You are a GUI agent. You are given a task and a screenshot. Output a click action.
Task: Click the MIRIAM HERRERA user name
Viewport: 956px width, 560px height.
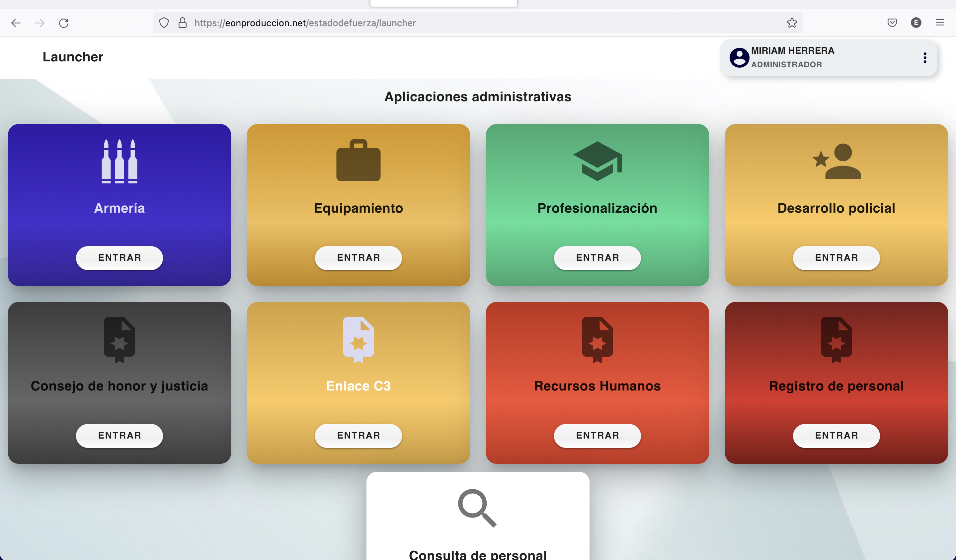[792, 50]
